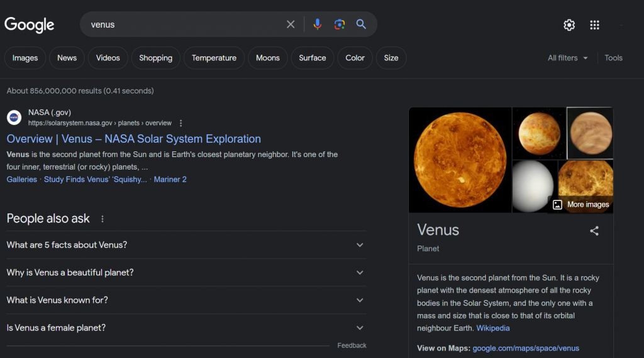
Task: Click the NASA favicon beside the result
Action: pos(14,117)
